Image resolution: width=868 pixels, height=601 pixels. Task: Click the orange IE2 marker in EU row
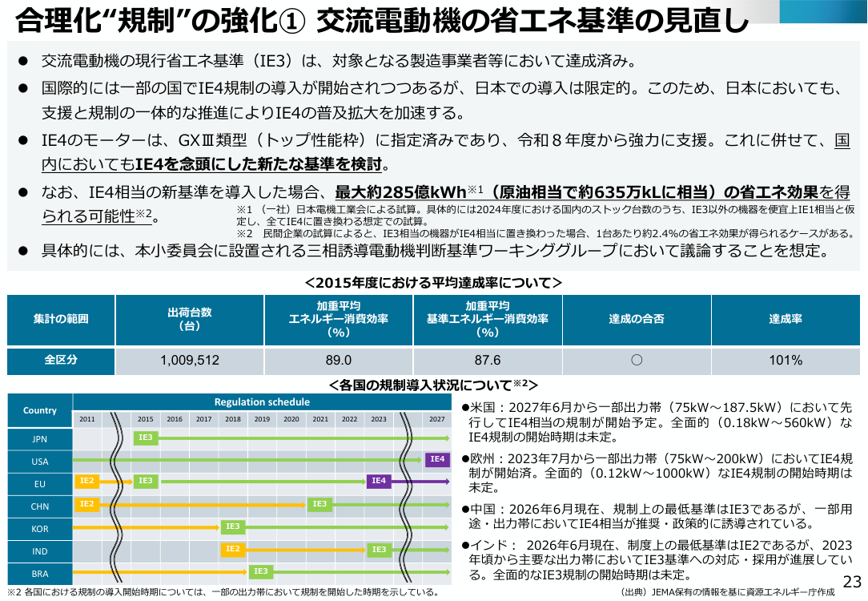(x=87, y=481)
